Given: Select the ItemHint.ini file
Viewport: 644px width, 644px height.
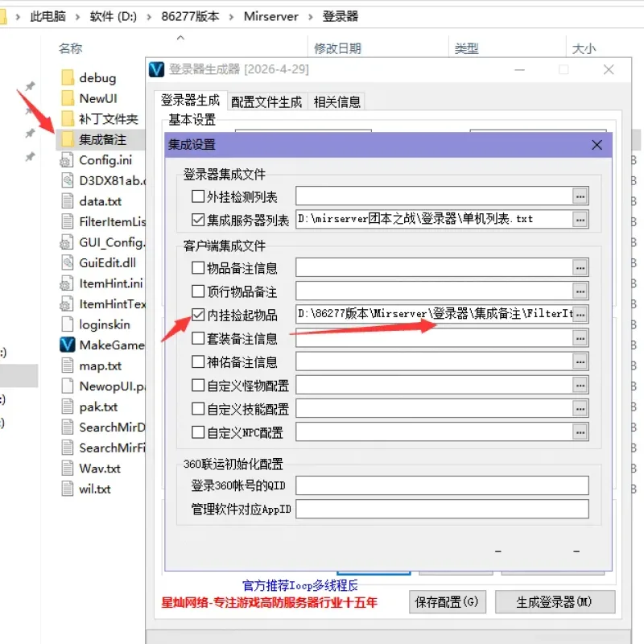Looking at the screenshot, I should [x=111, y=283].
